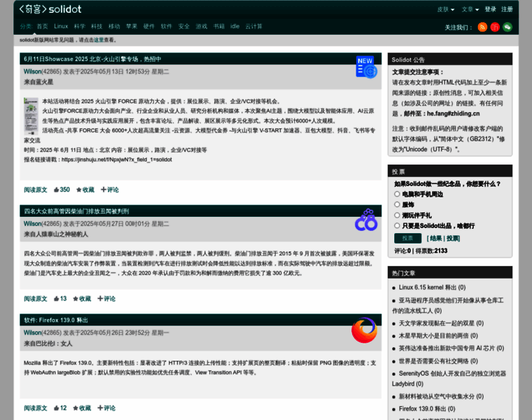Open the 皮肤 skin dropdown

[x=445, y=10]
